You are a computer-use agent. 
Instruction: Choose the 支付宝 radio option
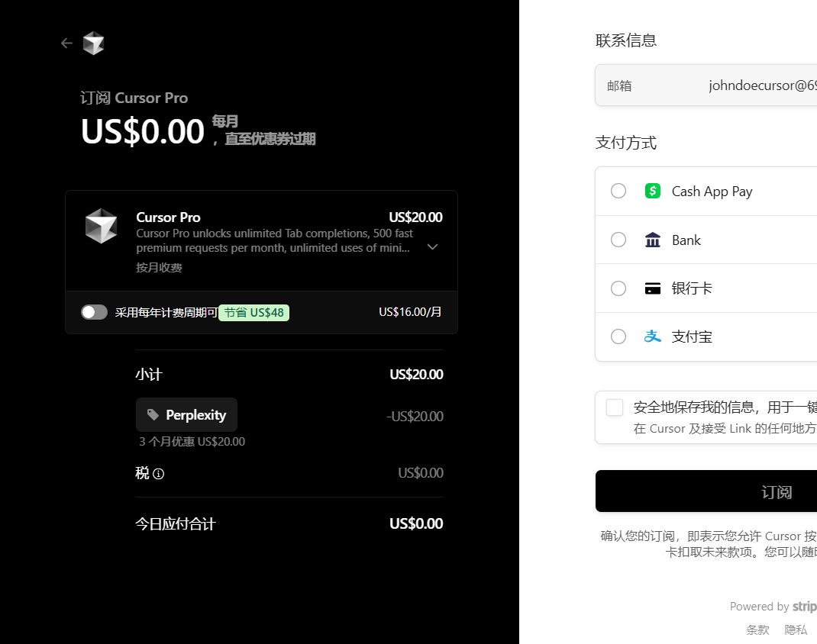tap(618, 336)
